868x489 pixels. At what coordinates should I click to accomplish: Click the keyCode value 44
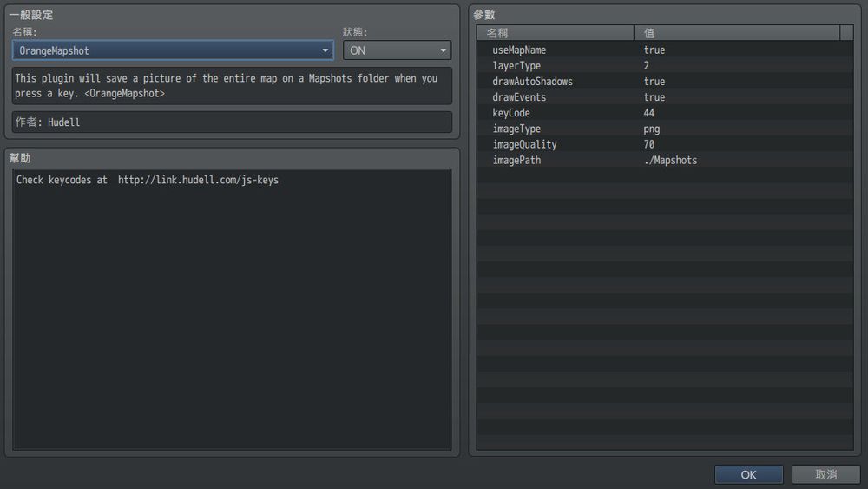coord(649,113)
